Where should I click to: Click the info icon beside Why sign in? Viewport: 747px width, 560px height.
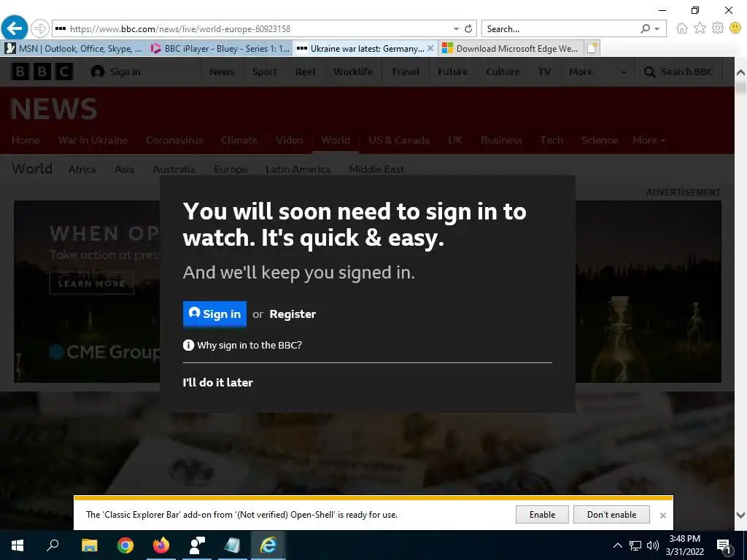pos(188,345)
